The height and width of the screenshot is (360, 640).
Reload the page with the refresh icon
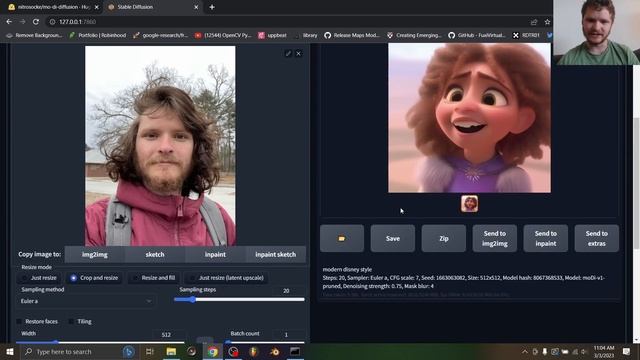36,22
